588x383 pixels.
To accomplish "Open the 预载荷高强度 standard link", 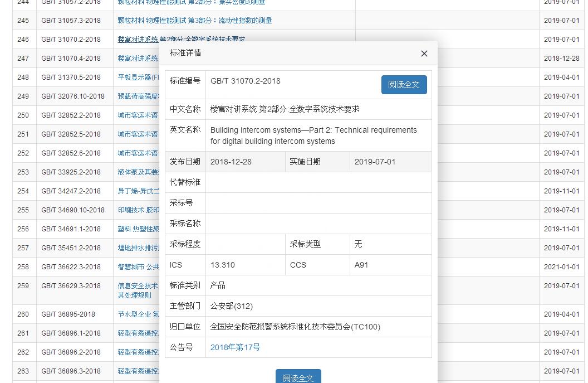I will [x=138, y=96].
